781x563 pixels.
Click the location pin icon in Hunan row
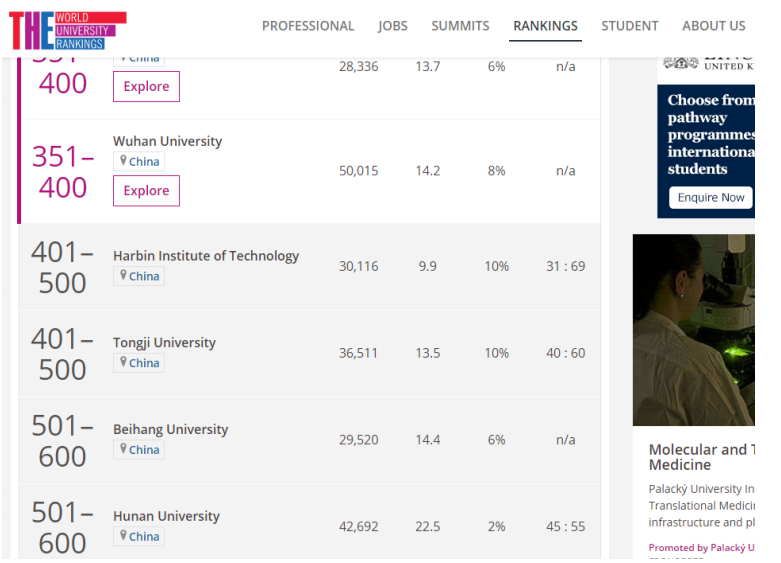click(x=123, y=535)
